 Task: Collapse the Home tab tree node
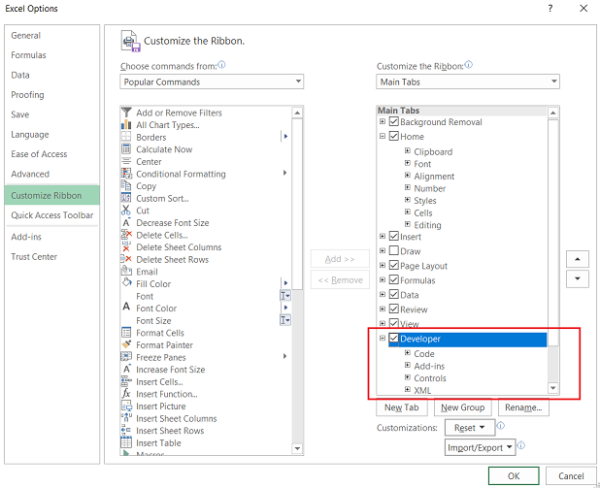[x=382, y=136]
